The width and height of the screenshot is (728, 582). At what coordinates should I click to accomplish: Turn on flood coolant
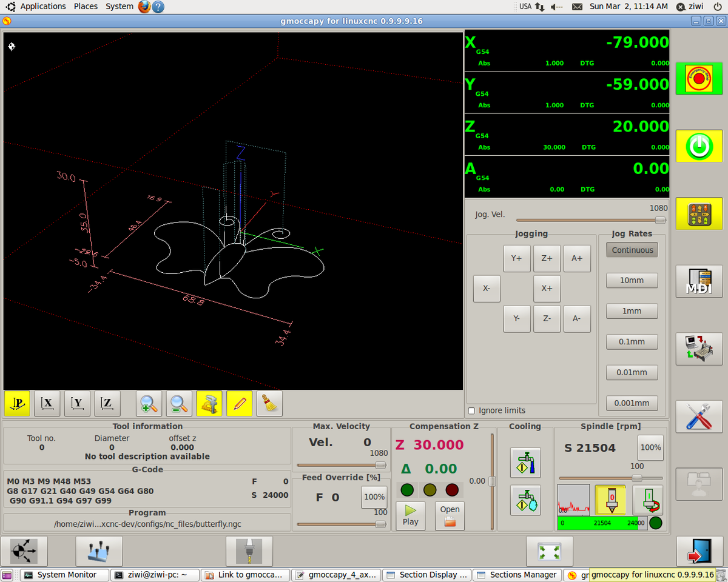point(525,463)
